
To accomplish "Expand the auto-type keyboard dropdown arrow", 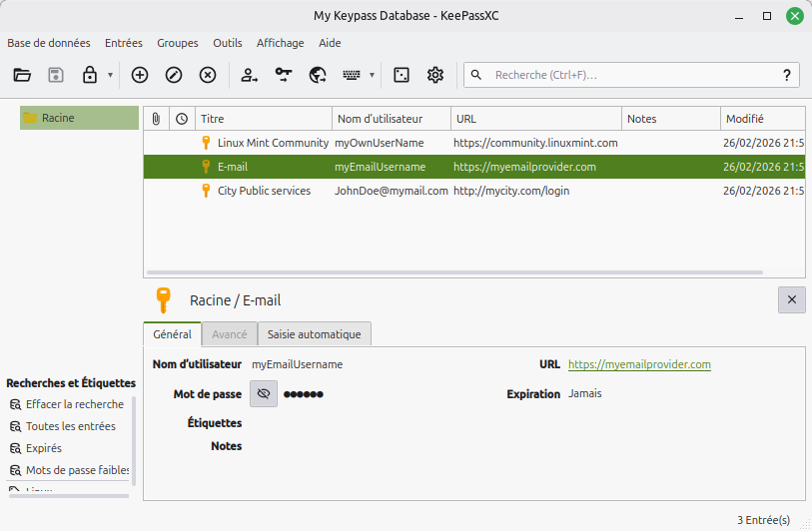I will (372, 75).
